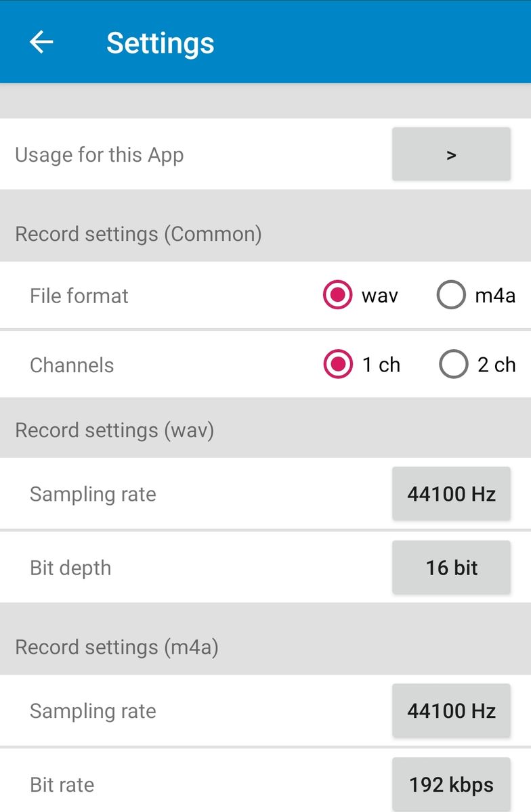Change the 192 kbps bit rate
The height and width of the screenshot is (812, 531).
(451, 785)
